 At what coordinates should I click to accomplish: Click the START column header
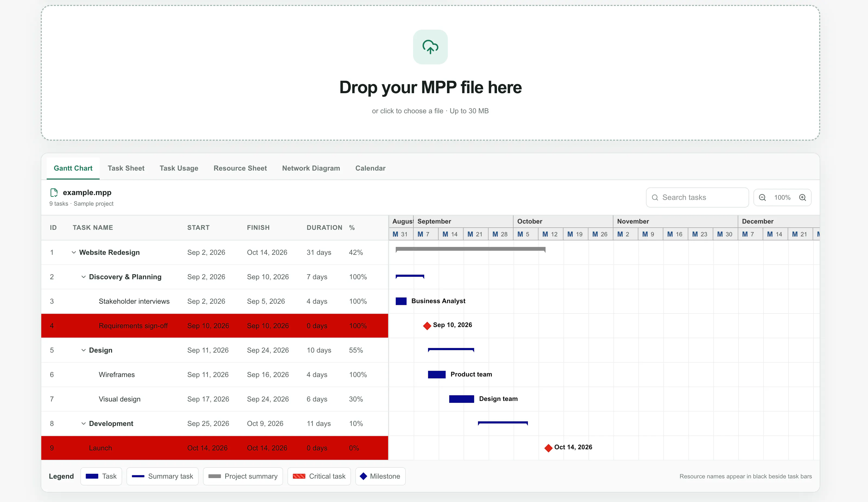(x=198, y=228)
